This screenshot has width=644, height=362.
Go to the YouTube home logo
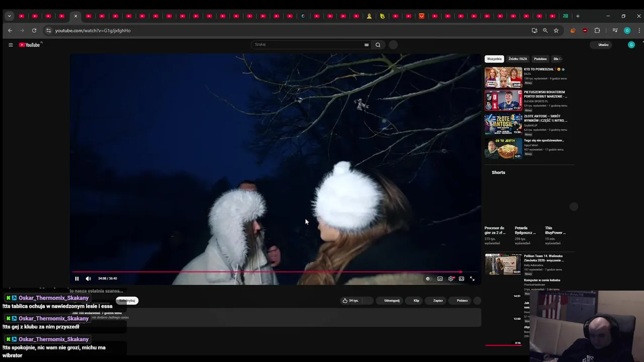click(30, 45)
